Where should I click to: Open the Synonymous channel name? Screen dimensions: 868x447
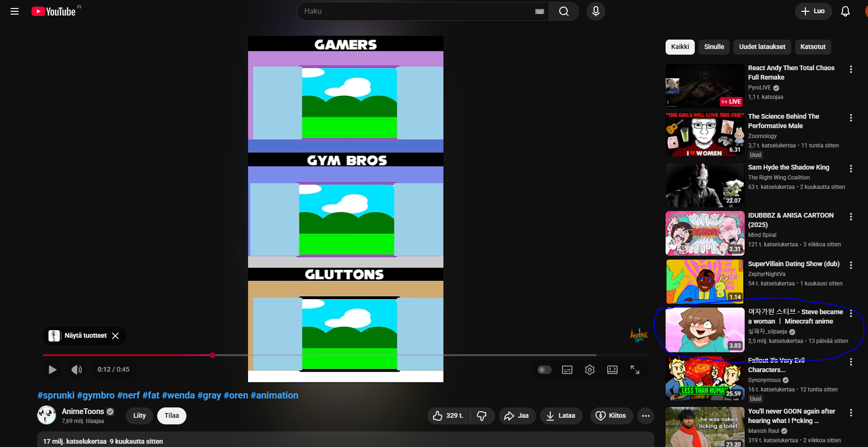coord(764,381)
